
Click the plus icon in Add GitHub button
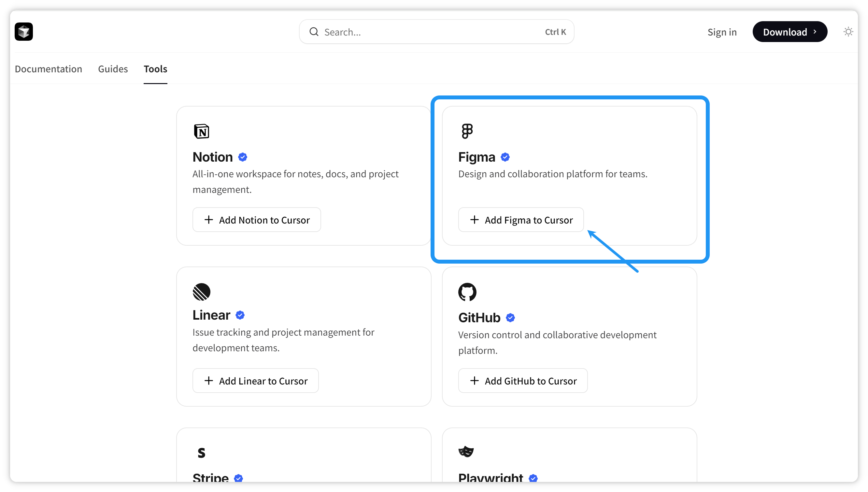pos(475,381)
